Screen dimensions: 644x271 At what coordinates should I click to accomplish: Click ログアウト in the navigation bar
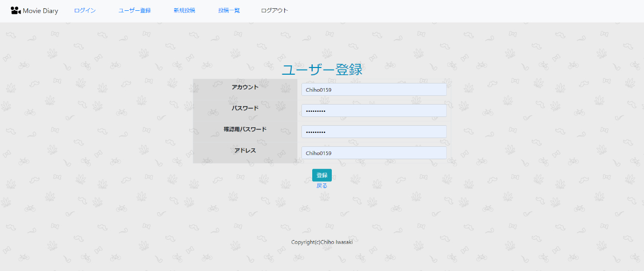(275, 10)
